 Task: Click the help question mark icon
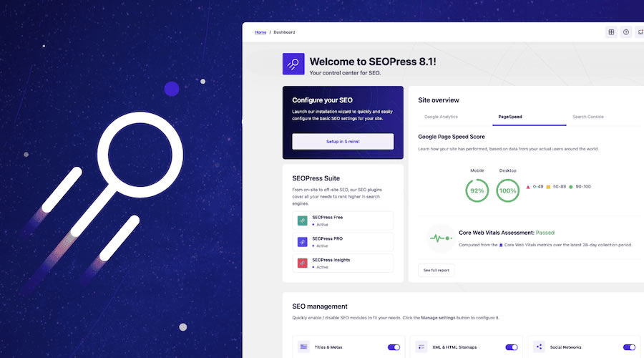point(626,32)
